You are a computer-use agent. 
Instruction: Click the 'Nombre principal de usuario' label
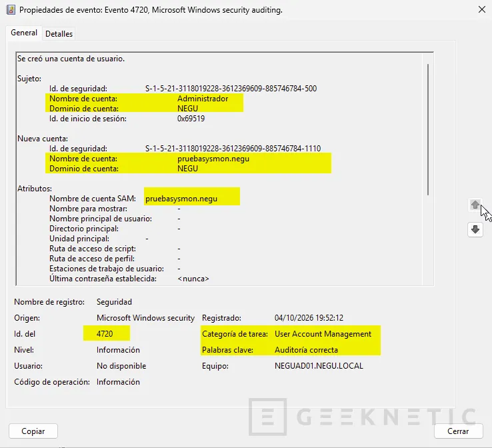(101, 219)
